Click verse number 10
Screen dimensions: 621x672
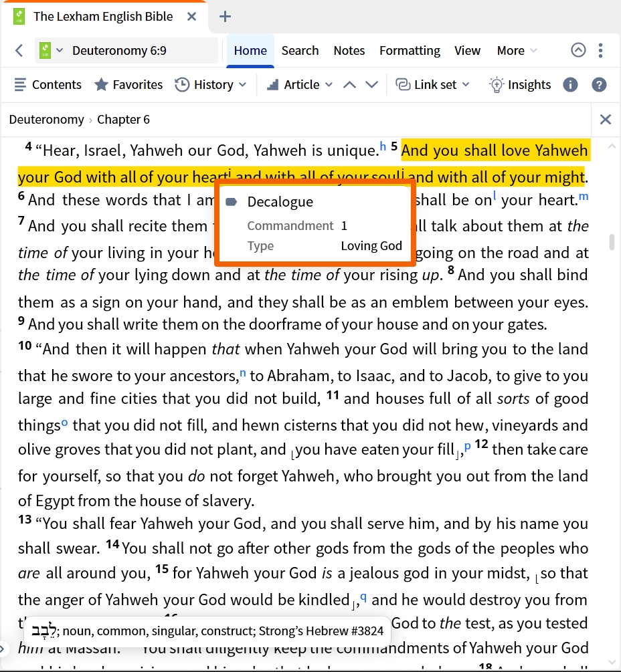(x=25, y=346)
